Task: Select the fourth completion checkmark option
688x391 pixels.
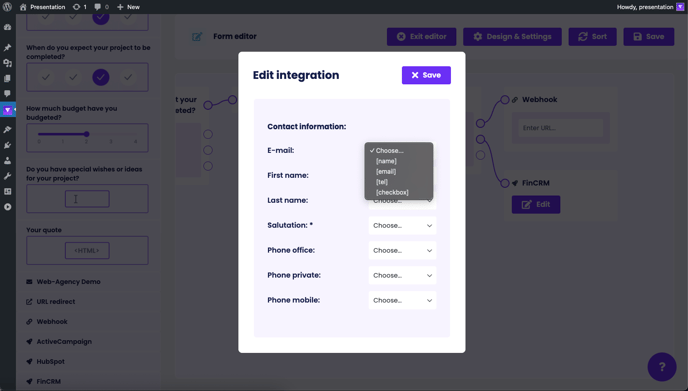Action: click(x=128, y=77)
